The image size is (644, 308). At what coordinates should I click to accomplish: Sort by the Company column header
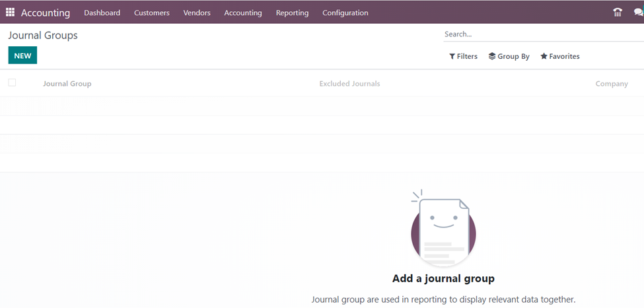pyautogui.click(x=611, y=84)
